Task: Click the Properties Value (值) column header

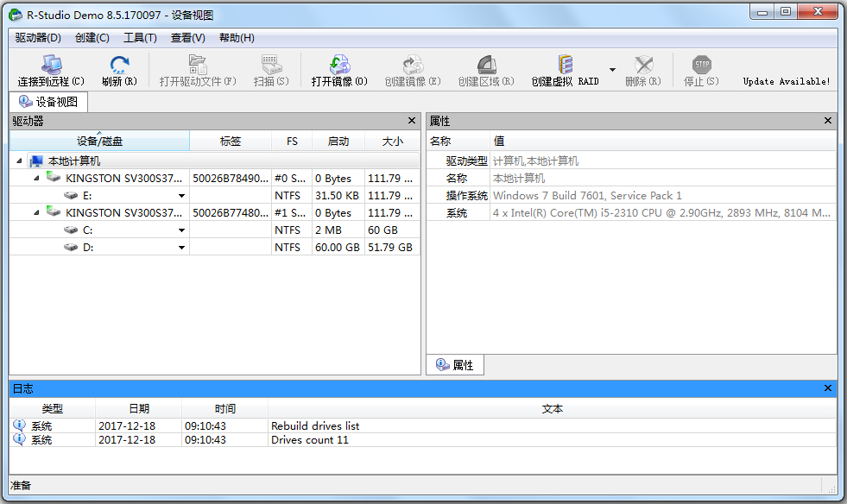Action: pos(663,141)
